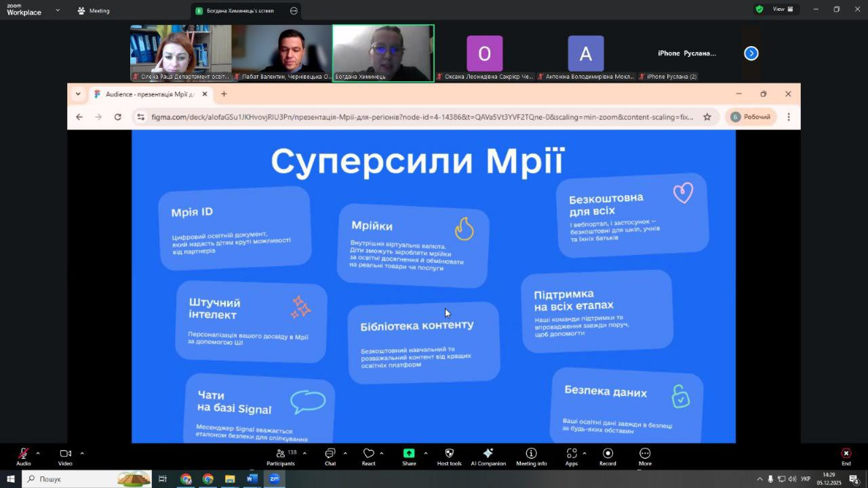This screenshot has height=488, width=868.
Task: Start sharing with the Share button
Action: point(409,457)
